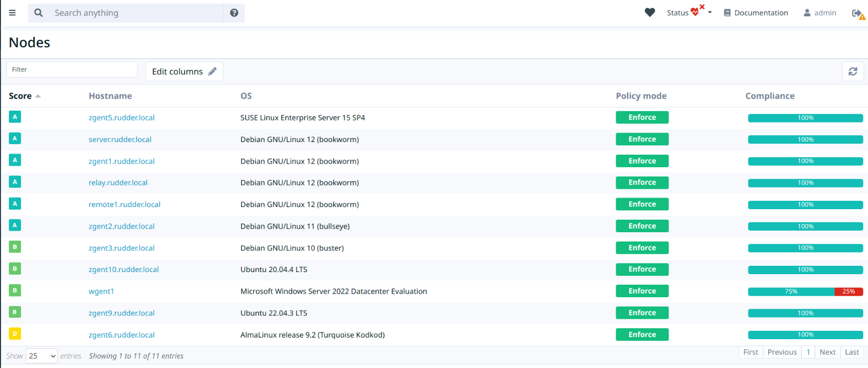868x368 pixels.
Task: Open the hamburger navigation menu
Action: point(12,13)
